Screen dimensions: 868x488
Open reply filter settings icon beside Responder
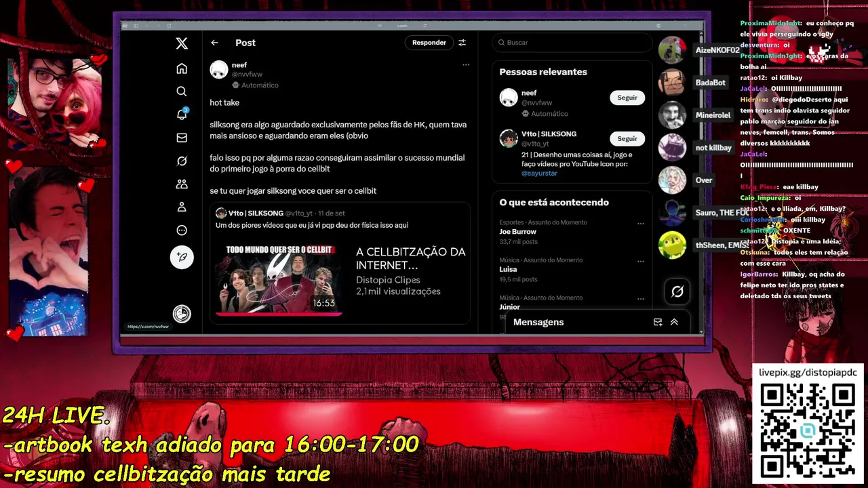click(462, 43)
